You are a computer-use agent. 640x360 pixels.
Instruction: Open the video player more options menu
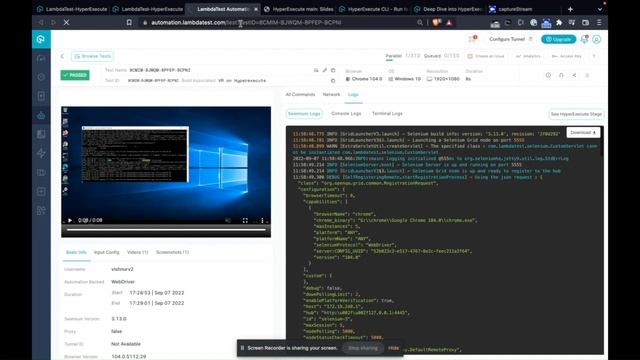click(x=262, y=220)
